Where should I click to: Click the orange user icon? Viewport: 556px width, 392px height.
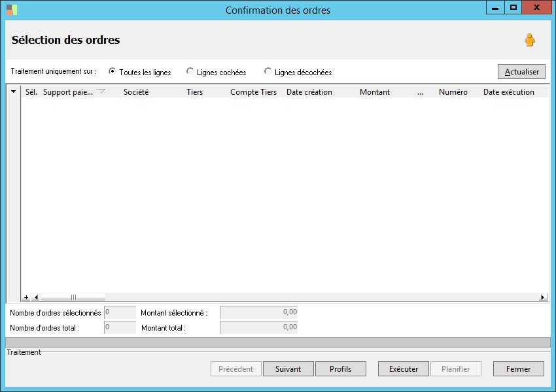tap(530, 40)
